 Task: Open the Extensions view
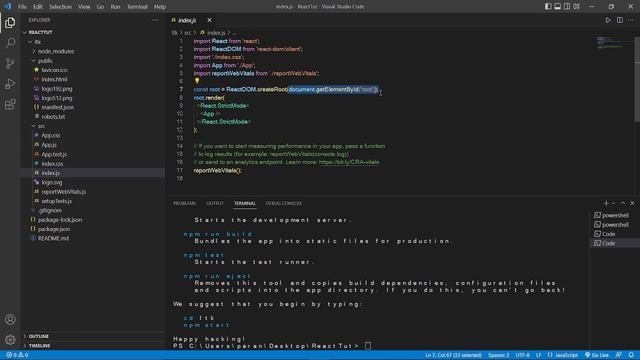[10, 104]
